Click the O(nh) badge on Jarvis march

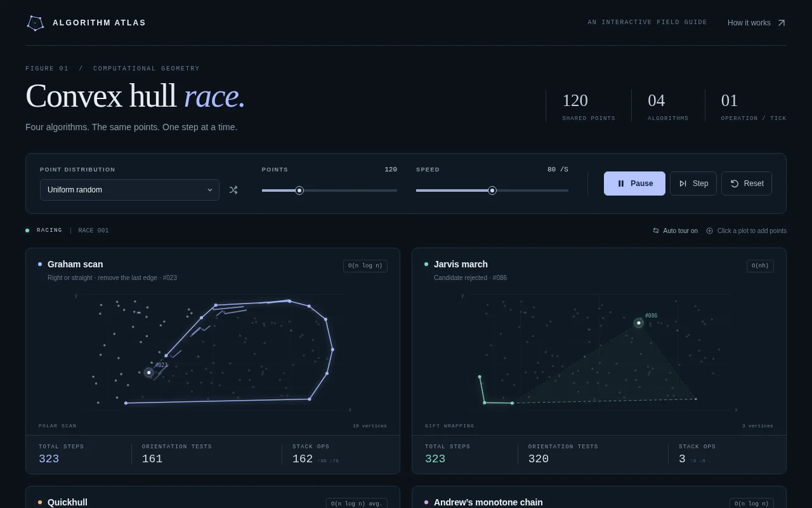click(760, 266)
